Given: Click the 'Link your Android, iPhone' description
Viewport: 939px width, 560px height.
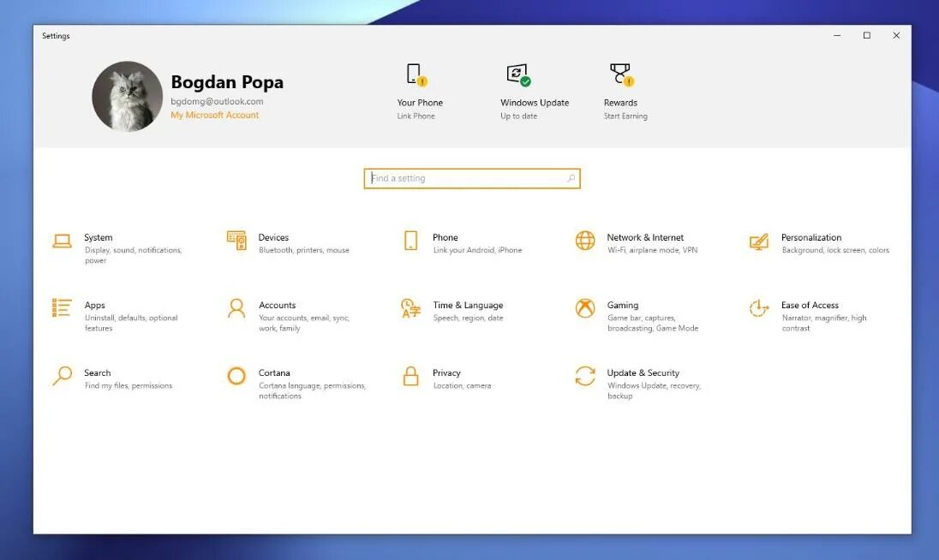Looking at the screenshot, I should point(477,250).
